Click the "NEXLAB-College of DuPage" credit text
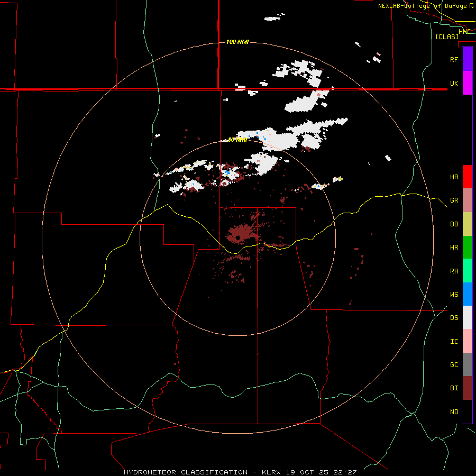Image resolution: width=476 pixels, height=476 pixels. 423,6
